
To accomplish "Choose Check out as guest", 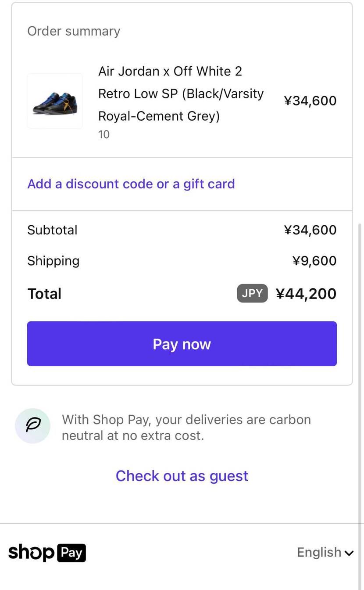I will pos(182,476).
